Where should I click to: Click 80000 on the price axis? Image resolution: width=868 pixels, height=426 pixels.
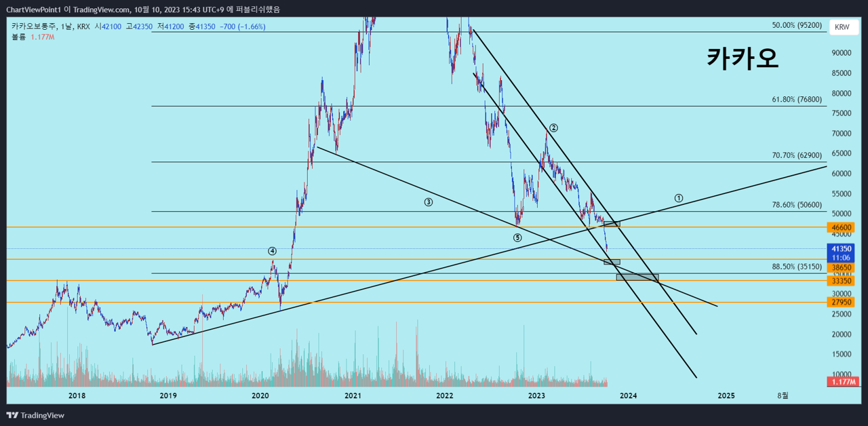[x=842, y=94]
